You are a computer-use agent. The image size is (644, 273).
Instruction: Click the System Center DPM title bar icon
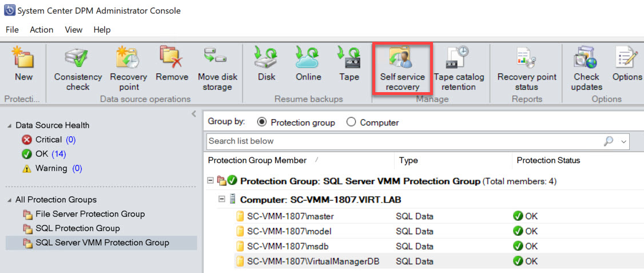[9, 10]
